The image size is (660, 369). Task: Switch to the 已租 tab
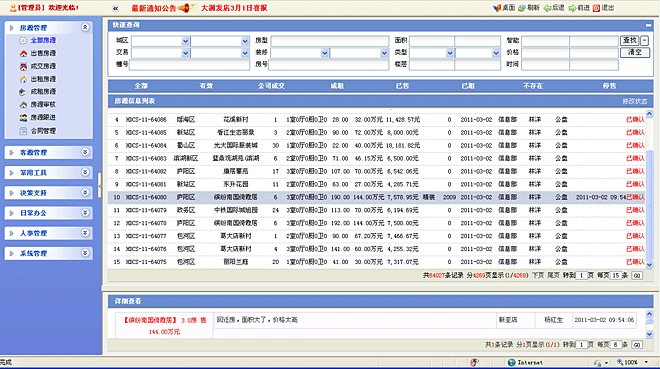[x=468, y=86]
